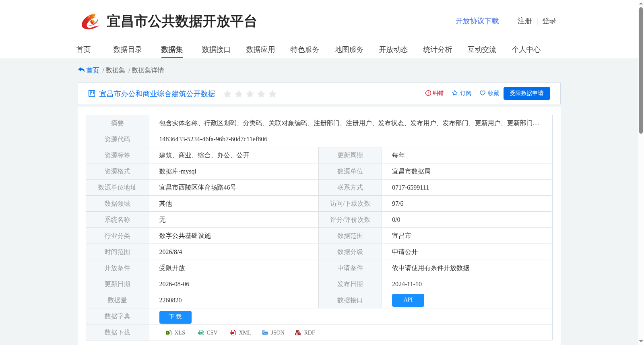Click the 数据库-mysql format value
This screenshot has width=644, height=345.
pos(178,171)
